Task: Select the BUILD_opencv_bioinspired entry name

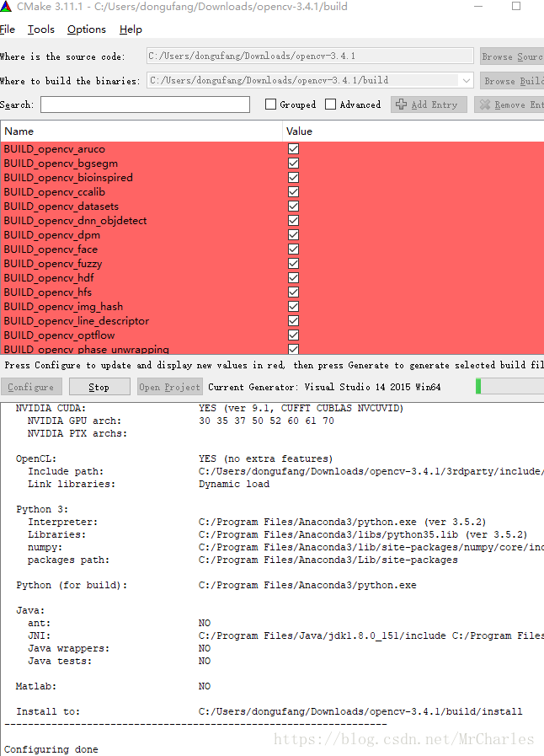Action: (x=68, y=178)
